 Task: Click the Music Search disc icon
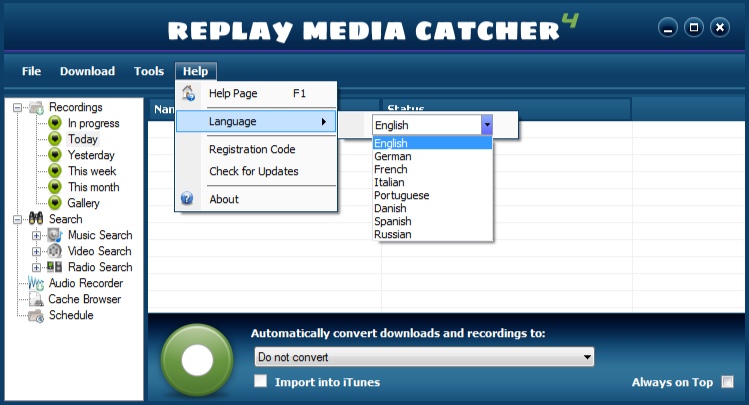click(55, 235)
